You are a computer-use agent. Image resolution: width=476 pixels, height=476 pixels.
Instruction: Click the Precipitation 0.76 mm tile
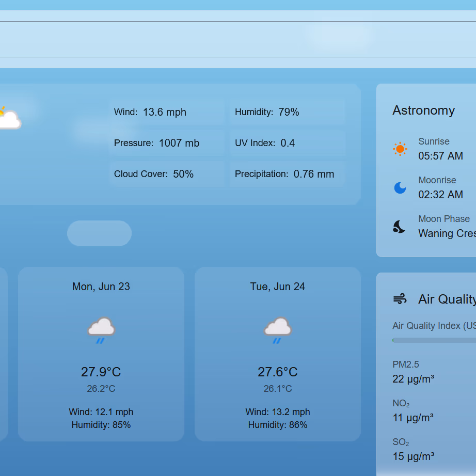click(x=288, y=174)
